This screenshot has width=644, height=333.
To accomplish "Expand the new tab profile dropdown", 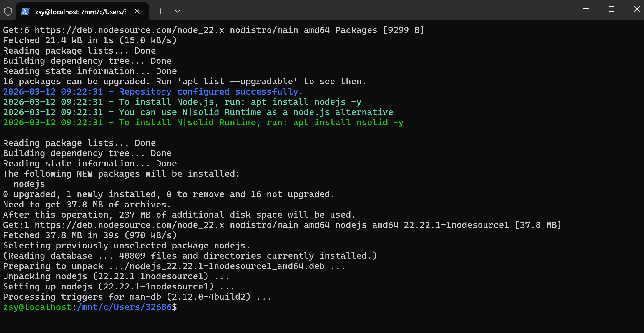I will point(177,11).
